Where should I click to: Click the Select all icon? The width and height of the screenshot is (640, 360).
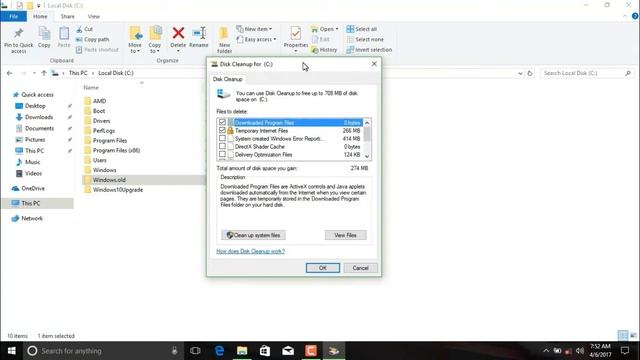point(350,29)
